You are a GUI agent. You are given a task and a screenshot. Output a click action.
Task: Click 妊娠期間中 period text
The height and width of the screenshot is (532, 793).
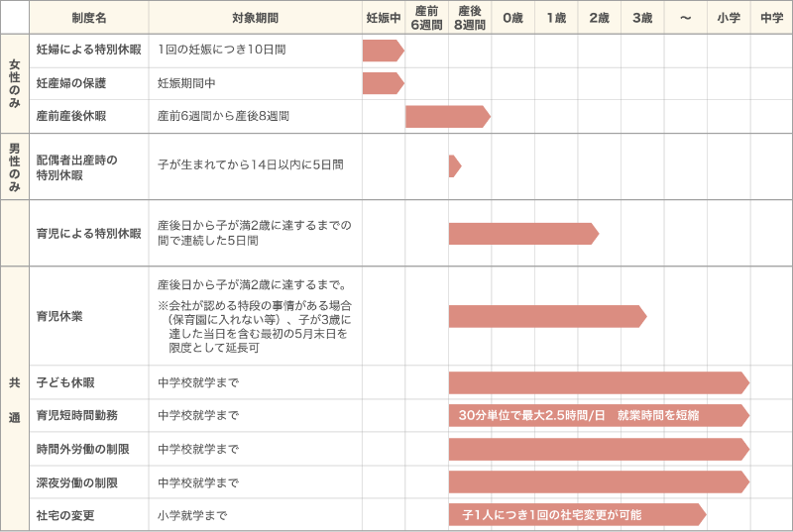coord(186,83)
